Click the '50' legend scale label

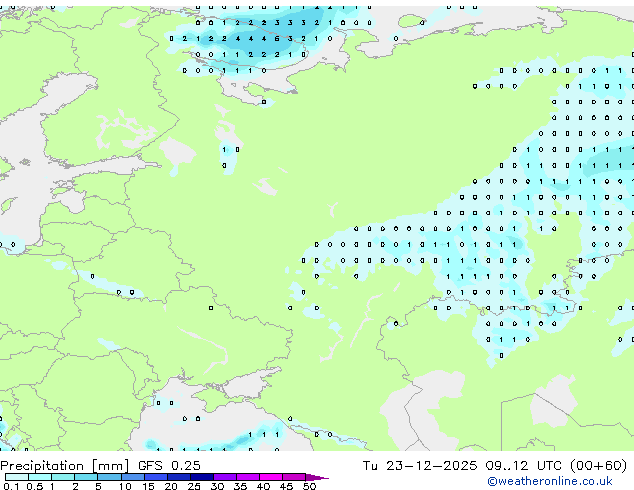pyautogui.click(x=309, y=486)
